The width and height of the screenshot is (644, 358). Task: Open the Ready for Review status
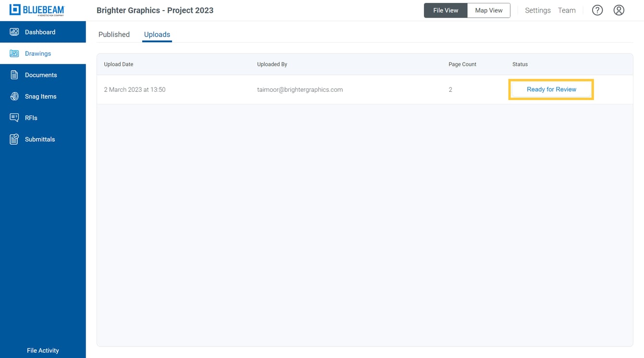(x=551, y=89)
